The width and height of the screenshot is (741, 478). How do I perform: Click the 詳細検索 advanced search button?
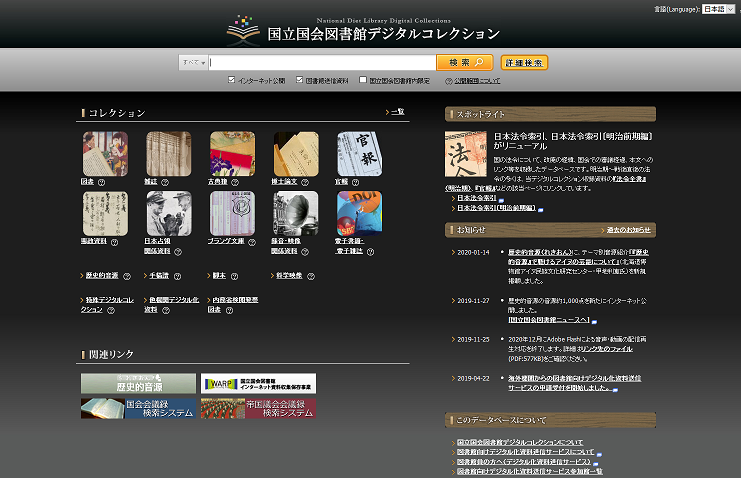[x=524, y=62]
